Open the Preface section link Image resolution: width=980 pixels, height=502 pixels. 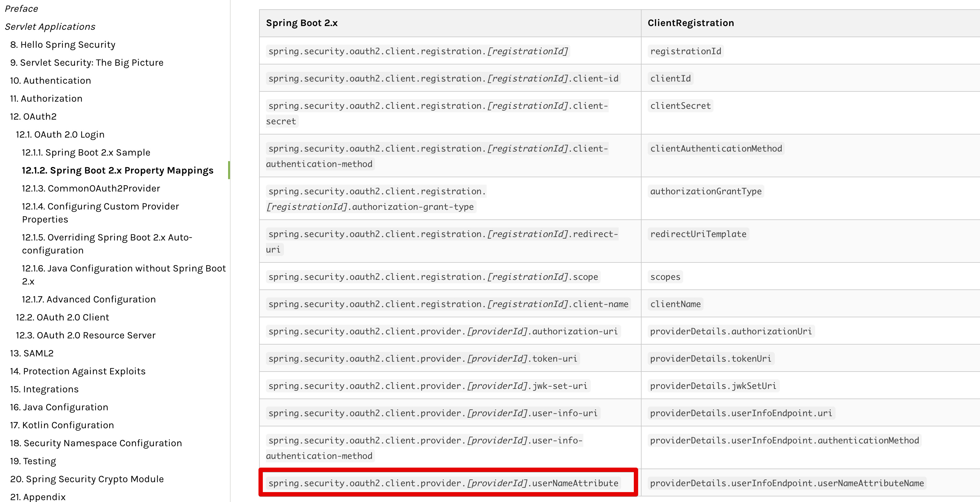point(21,8)
